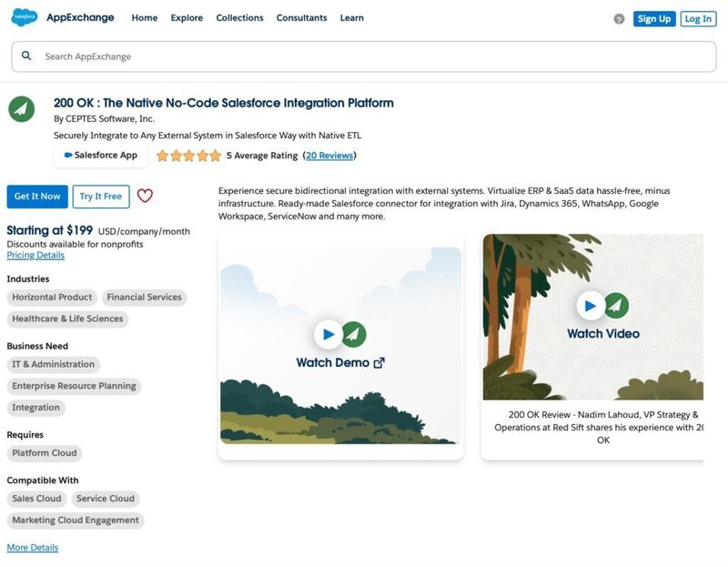Click the Salesforce App badge
This screenshot has height=567, width=728.
point(101,155)
